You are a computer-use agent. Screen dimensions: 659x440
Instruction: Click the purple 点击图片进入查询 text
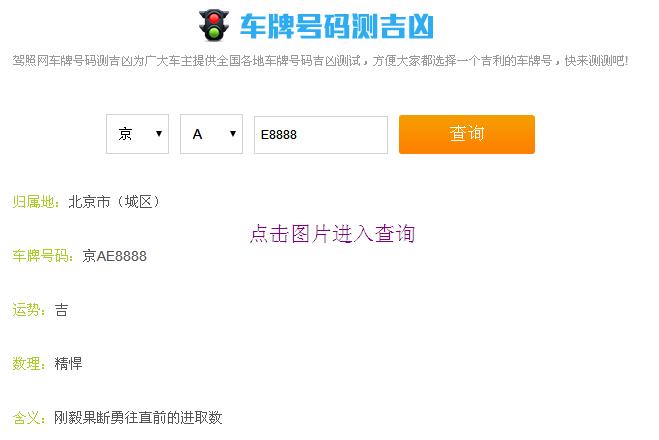(x=332, y=234)
